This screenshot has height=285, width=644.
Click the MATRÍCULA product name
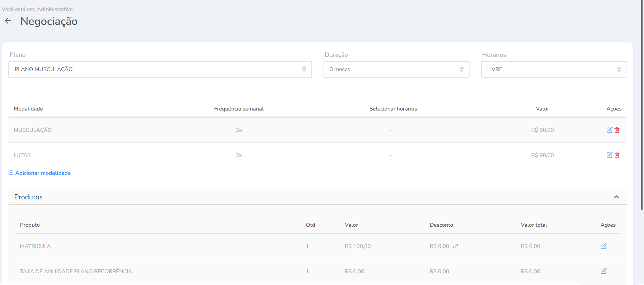35,246
